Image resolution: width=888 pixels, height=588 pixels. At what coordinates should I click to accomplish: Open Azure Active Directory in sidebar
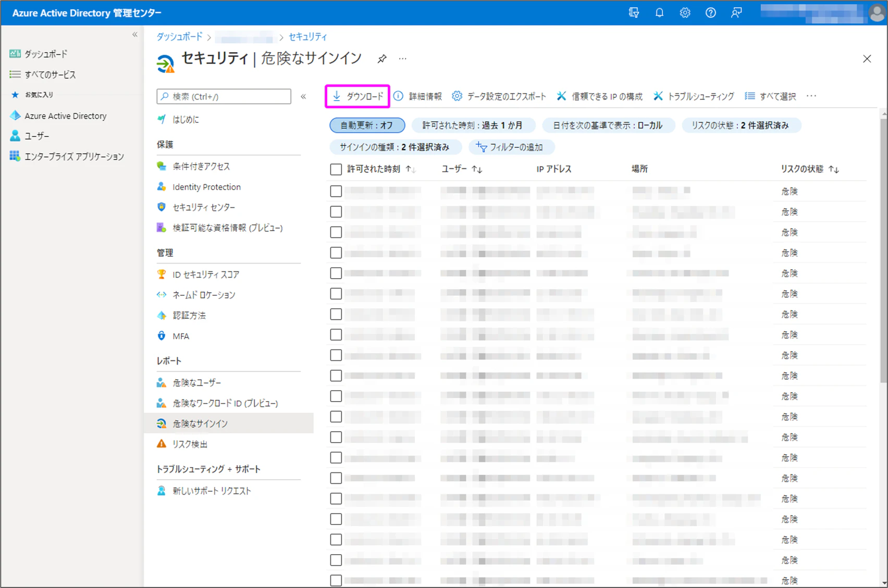(x=65, y=116)
